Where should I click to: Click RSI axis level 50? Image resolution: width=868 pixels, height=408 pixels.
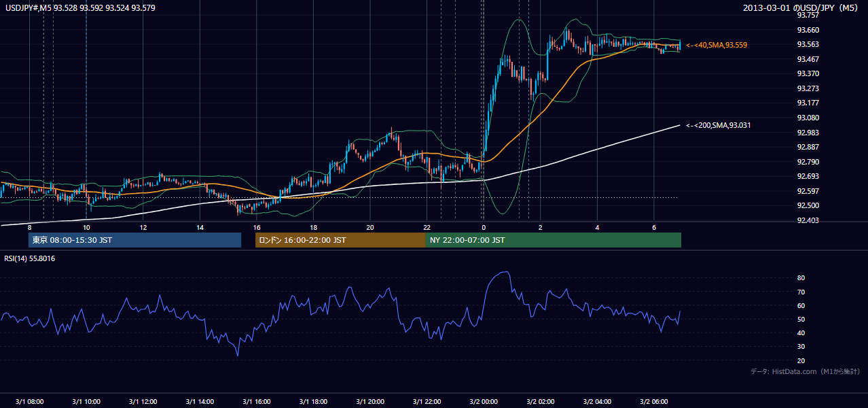coord(801,319)
